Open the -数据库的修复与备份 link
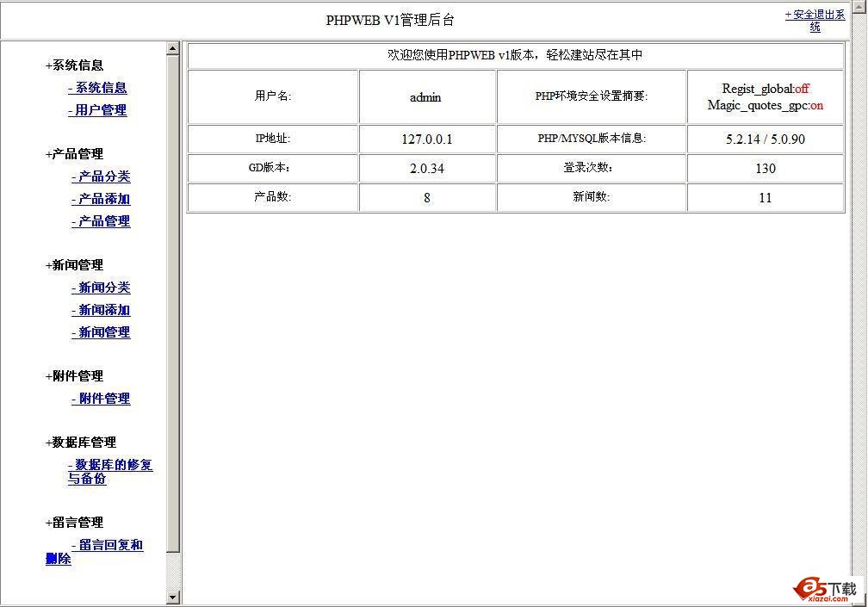The image size is (868, 607). pyautogui.click(x=110, y=472)
